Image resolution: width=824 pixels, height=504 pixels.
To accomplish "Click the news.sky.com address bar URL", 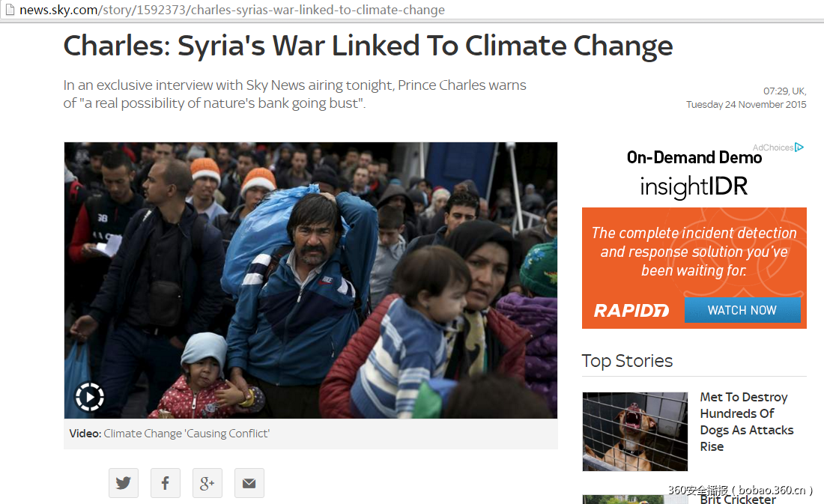I will (232, 10).
